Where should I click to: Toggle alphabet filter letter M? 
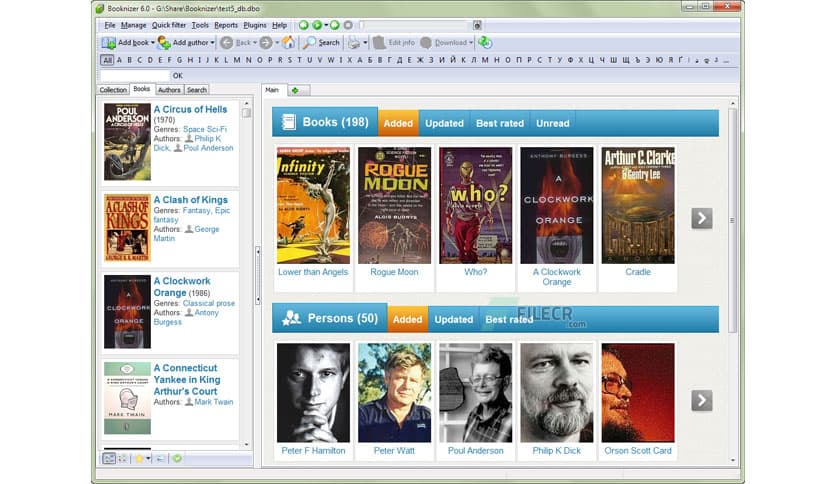237,60
